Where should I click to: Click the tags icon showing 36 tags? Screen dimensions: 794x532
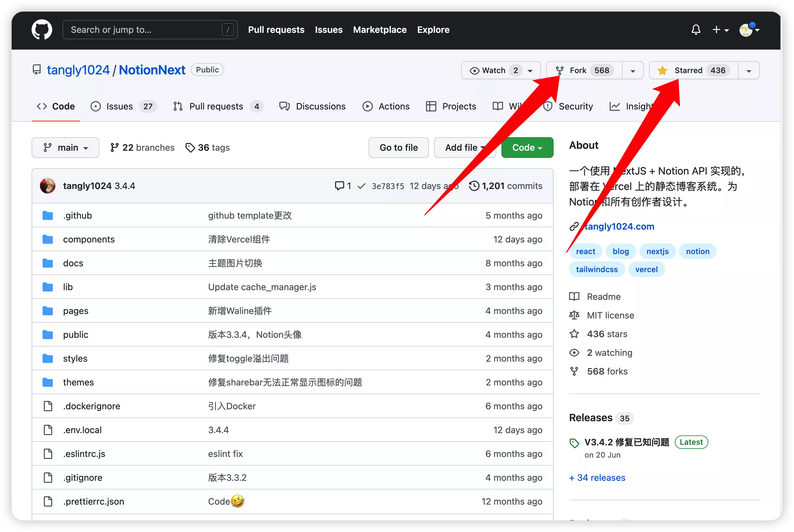click(190, 147)
